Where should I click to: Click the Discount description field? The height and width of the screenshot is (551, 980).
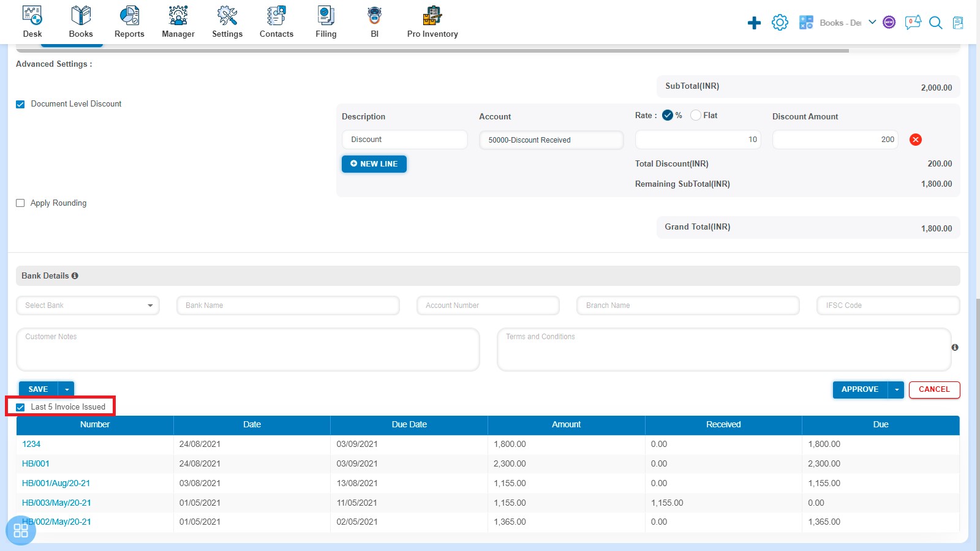(405, 140)
